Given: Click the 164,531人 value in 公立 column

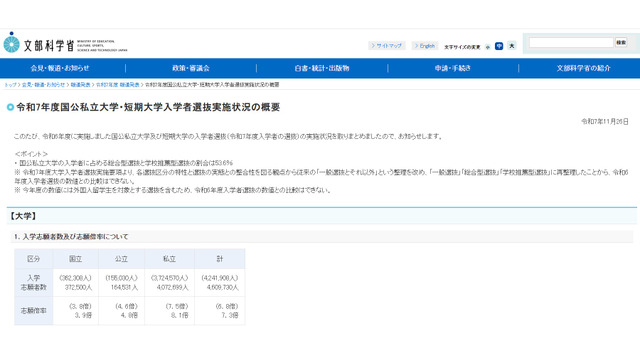Looking at the screenshot, I should [x=124, y=287].
